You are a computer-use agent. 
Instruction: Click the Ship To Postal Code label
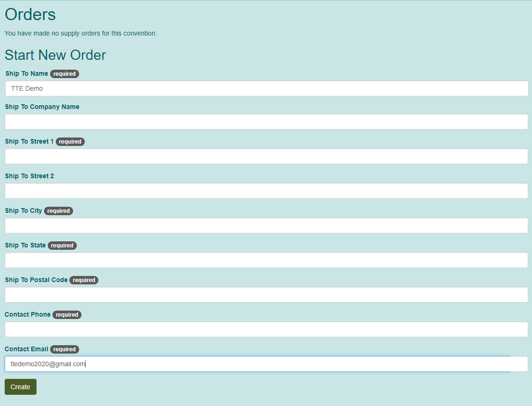tap(37, 280)
